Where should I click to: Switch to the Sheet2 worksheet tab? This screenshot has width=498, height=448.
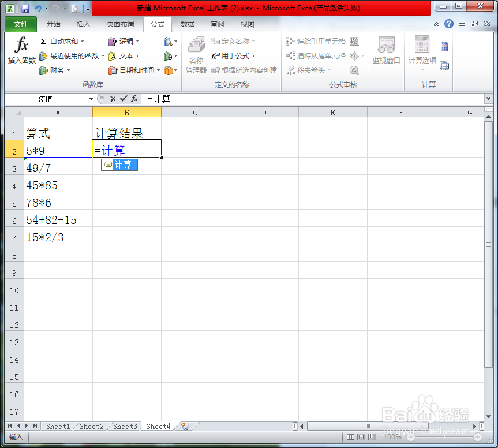click(92, 427)
